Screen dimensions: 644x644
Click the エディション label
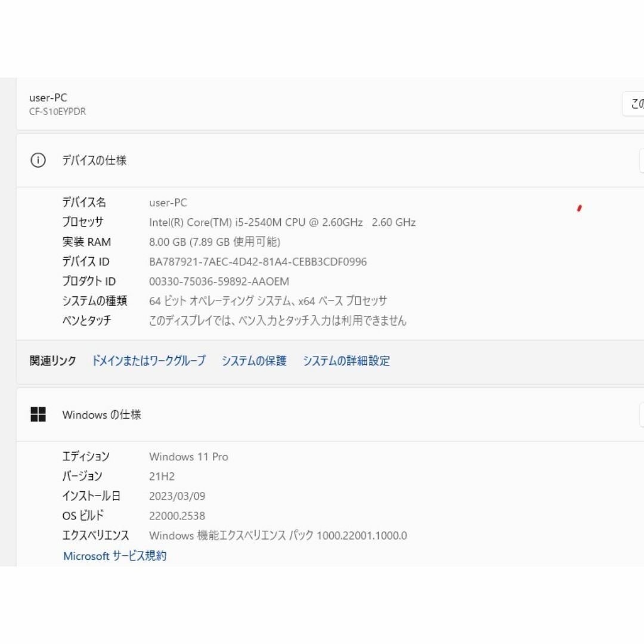coord(86,456)
